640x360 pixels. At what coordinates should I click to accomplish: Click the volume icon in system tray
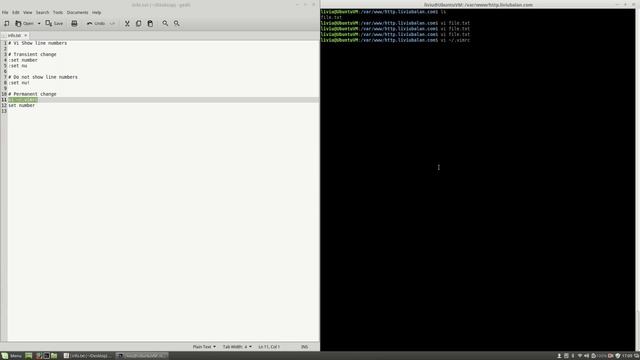click(587, 356)
